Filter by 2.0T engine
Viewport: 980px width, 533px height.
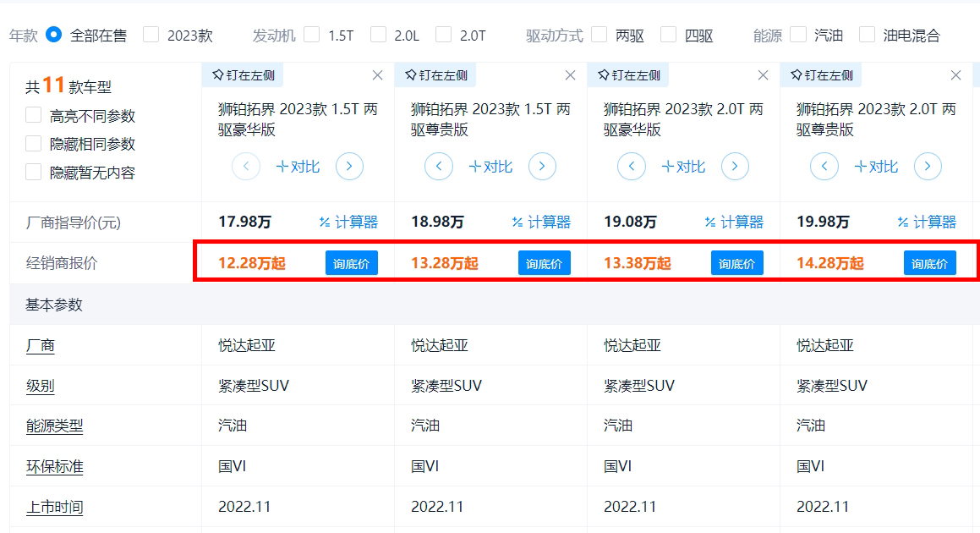[x=444, y=35]
